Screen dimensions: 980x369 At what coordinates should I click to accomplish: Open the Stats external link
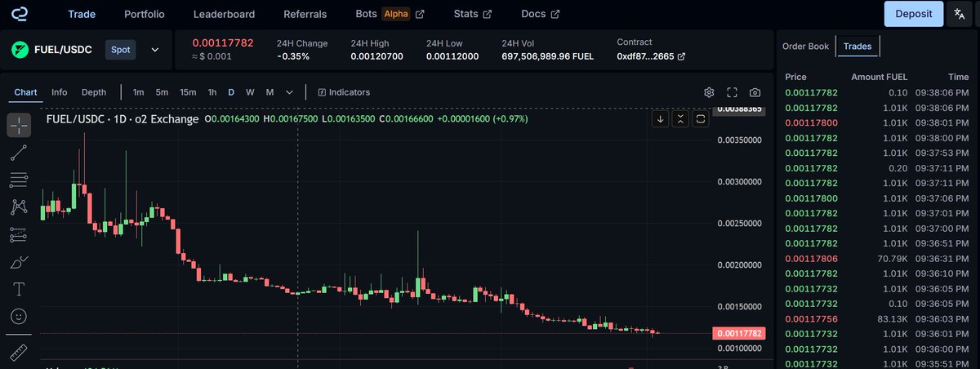[473, 14]
